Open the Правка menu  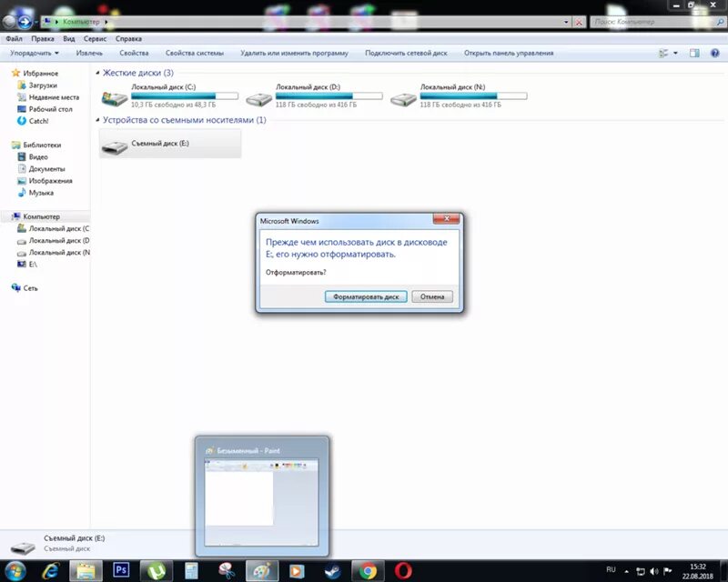[43, 38]
